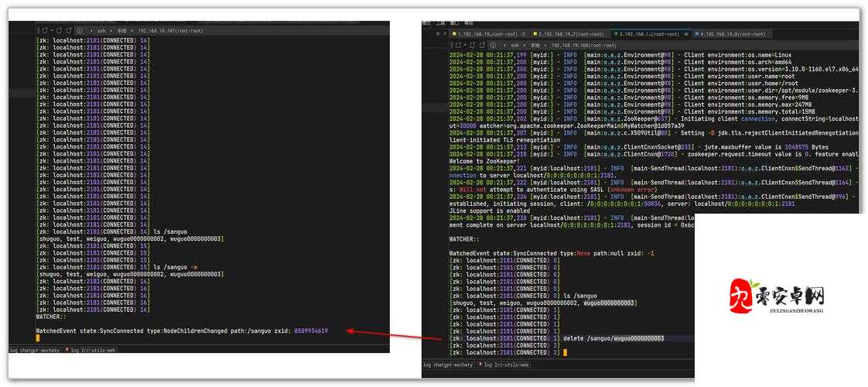The image size is (868, 387).
Task: Close the active third session tab
Action: click(x=685, y=34)
